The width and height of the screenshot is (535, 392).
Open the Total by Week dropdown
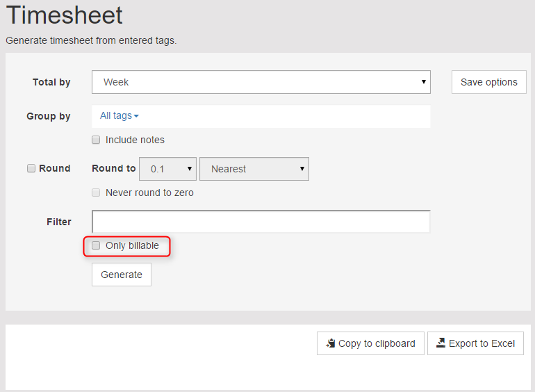pyautogui.click(x=261, y=82)
